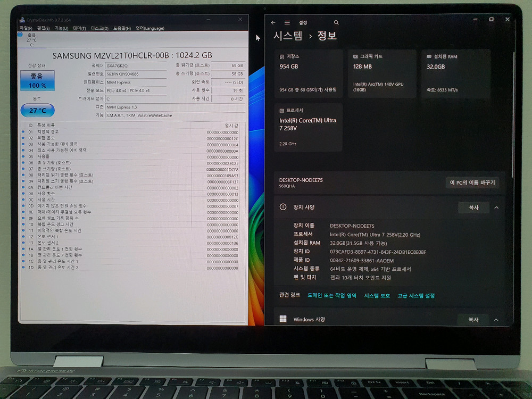
Task: Click the processor icon on the 프로세서 card
Action: 281,110
